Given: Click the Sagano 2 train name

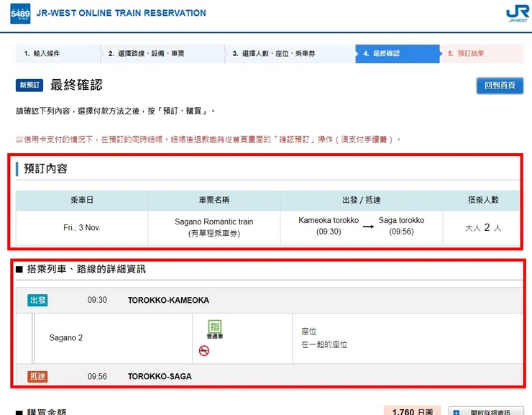Looking at the screenshot, I should [66, 337].
